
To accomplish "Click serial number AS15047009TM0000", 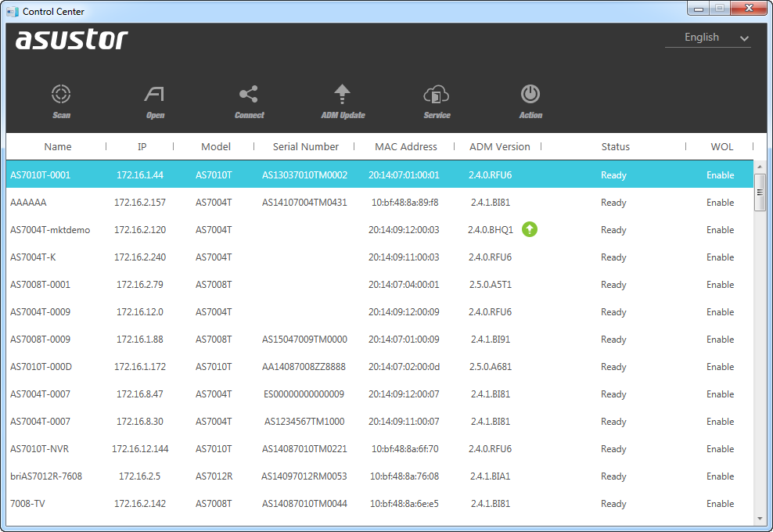I will tap(304, 340).
